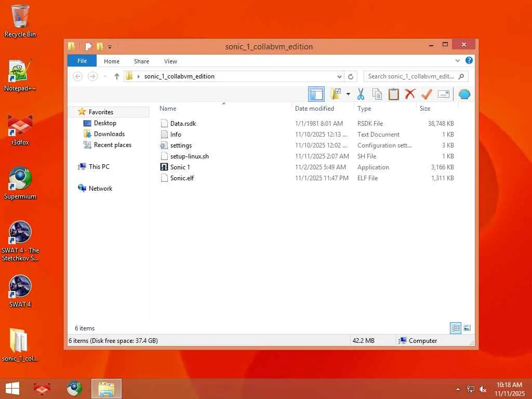Go up one folder level
The image size is (532, 399).
[x=117, y=76]
